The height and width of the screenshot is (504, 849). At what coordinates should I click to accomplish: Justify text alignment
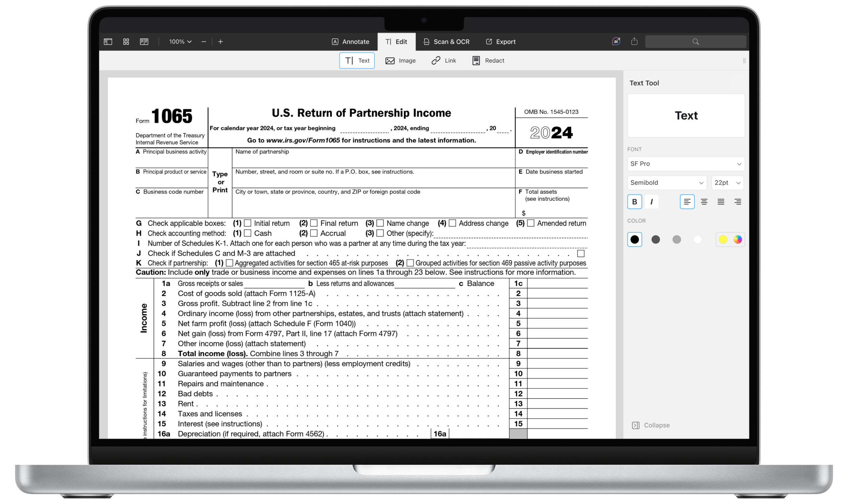click(721, 202)
